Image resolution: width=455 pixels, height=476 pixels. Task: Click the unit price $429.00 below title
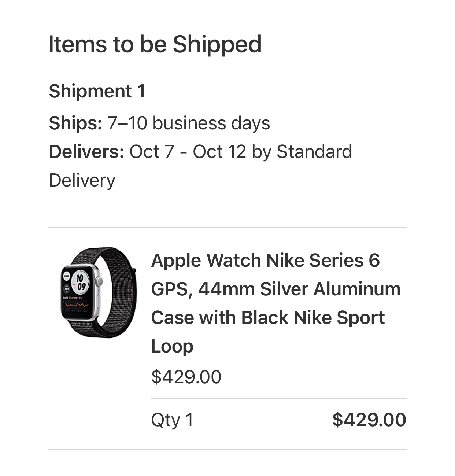[186, 377]
